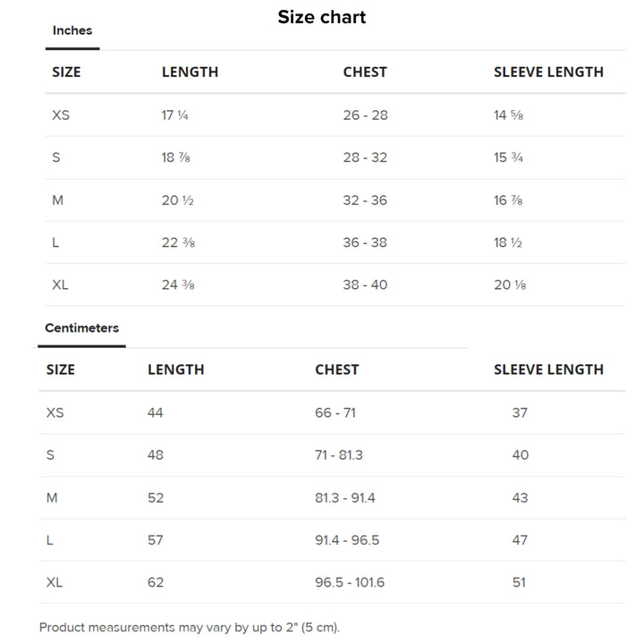Viewport: 644px width, 644px height.
Task: Click the Size chart heading
Action: (x=322, y=17)
